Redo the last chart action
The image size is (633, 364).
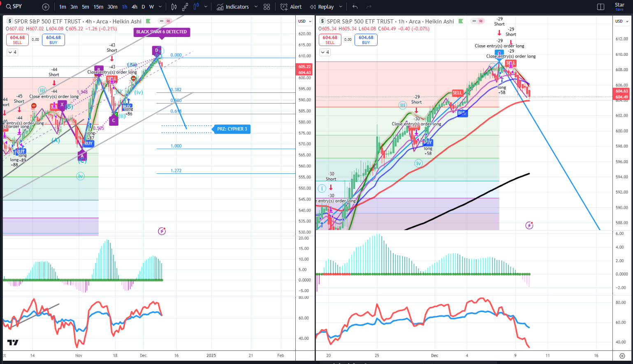369,7
